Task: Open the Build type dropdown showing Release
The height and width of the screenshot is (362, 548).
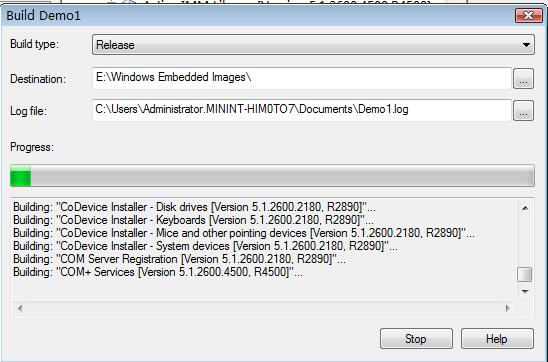Action: tap(313, 44)
